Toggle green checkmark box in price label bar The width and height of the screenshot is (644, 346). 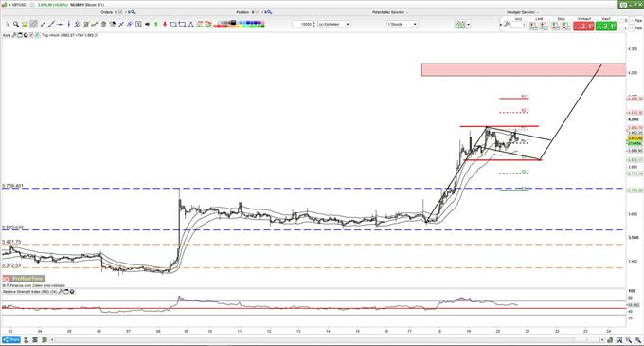(x=37, y=35)
